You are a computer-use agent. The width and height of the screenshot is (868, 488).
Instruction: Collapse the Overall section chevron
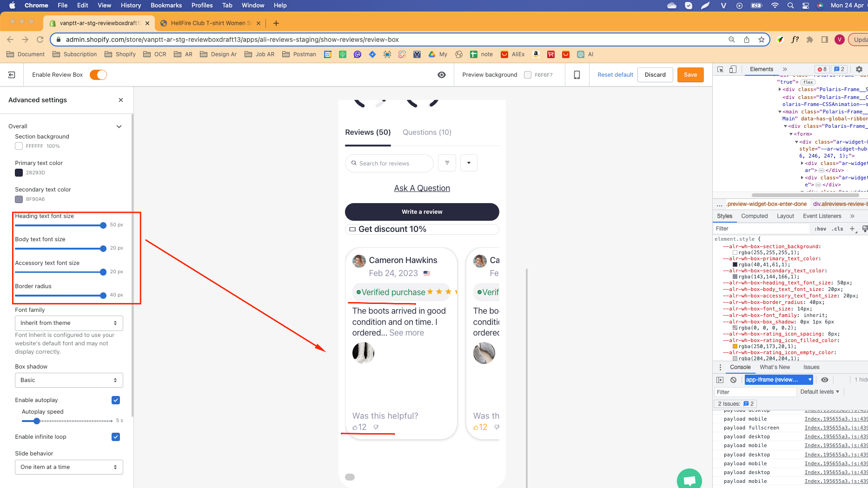point(119,126)
